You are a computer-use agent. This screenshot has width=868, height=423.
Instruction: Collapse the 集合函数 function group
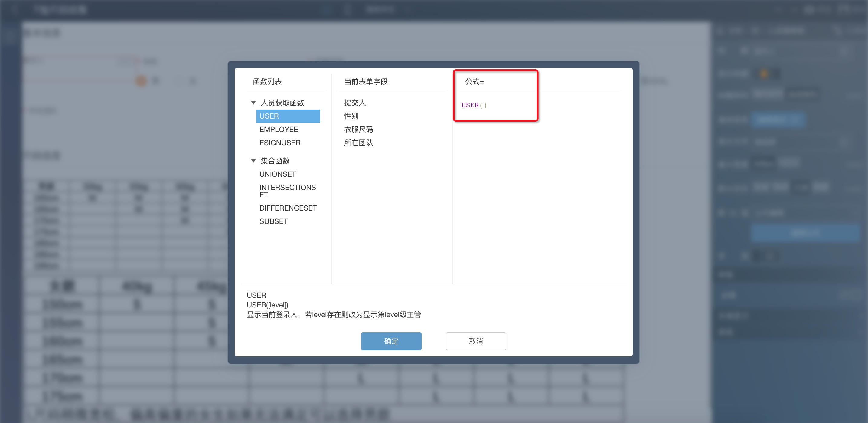coord(253,161)
